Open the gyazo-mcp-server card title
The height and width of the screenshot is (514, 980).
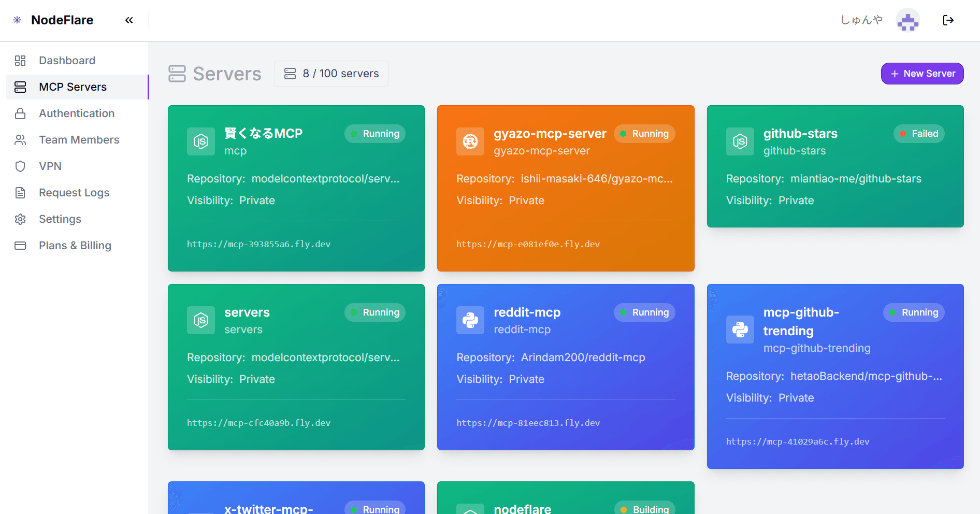[x=550, y=133]
